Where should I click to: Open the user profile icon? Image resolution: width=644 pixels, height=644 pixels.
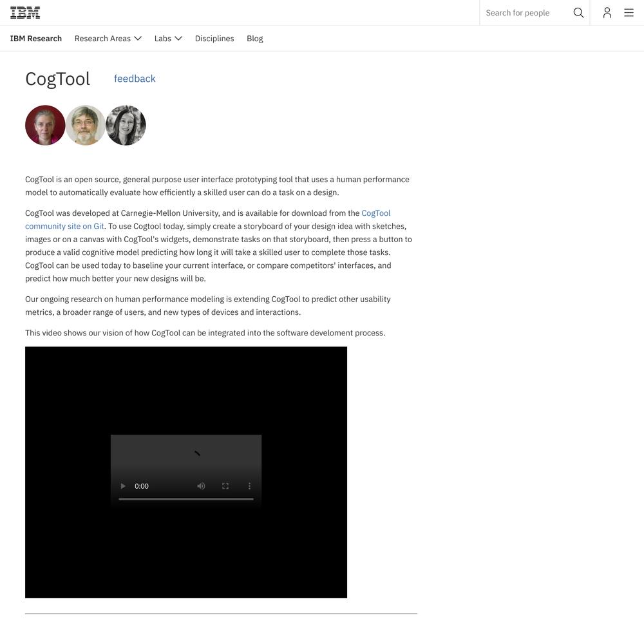point(607,13)
